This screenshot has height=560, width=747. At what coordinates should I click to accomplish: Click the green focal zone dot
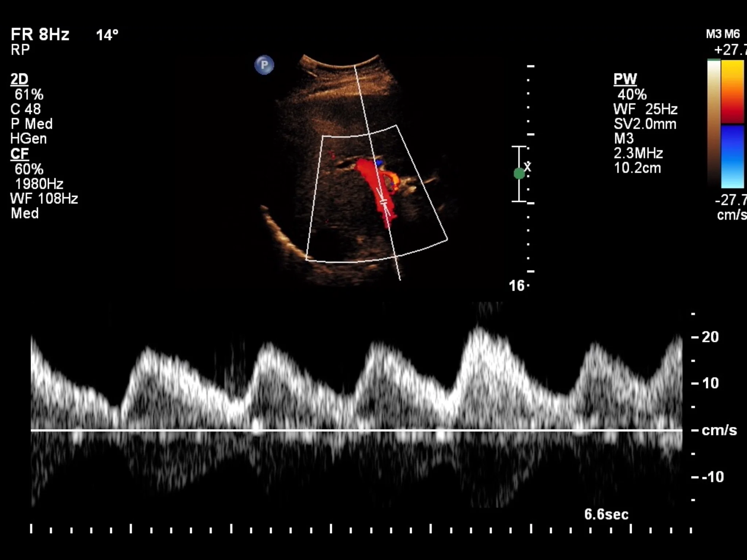tap(519, 174)
